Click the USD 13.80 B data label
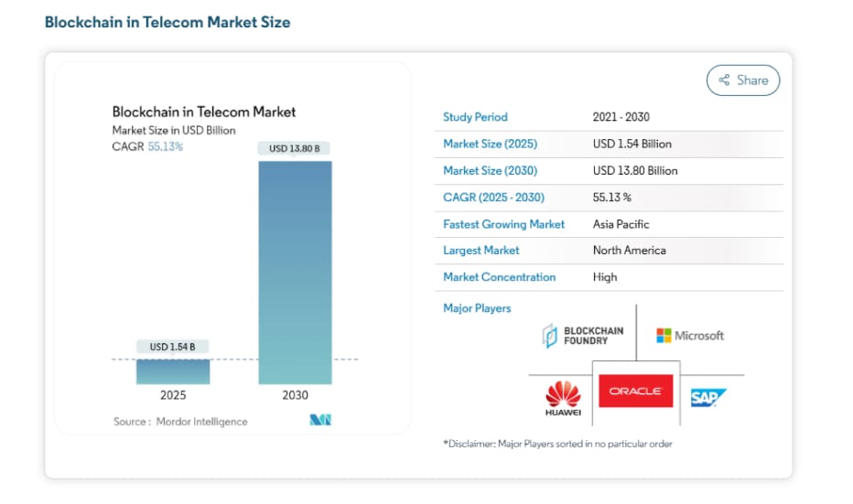This screenshot has width=853, height=504. coord(295,148)
